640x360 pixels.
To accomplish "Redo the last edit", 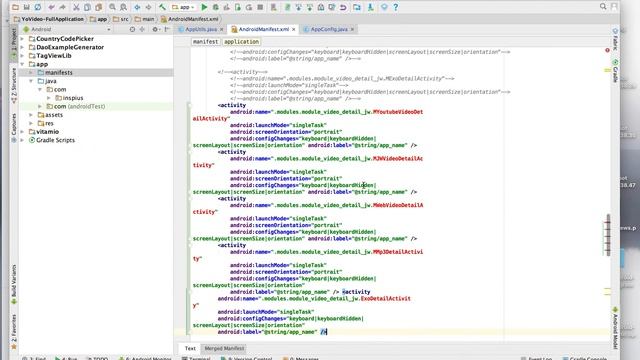I will [62, 7].
